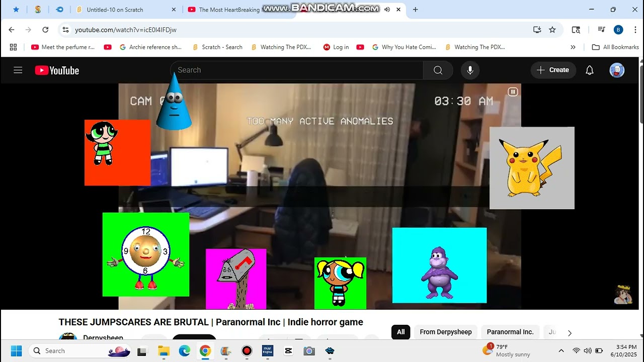The height and width of the screenshot is (362, 644).
Task: Open the Task View taskbar button
Action: (142, 351)
